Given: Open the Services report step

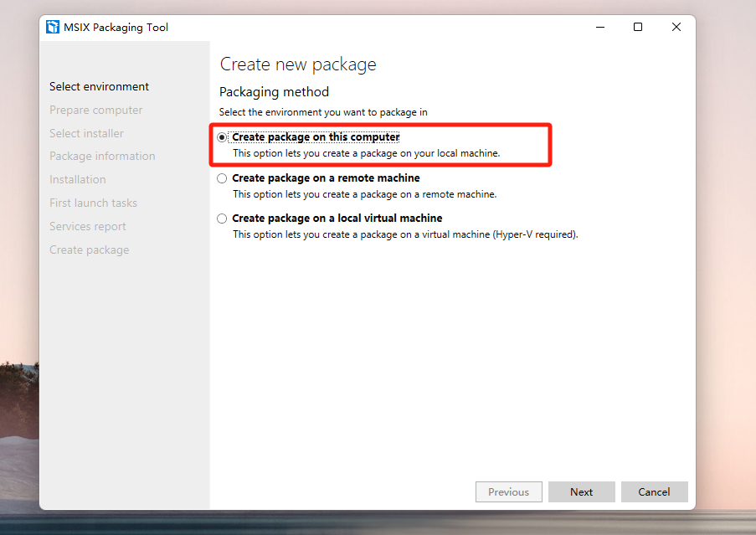Looking at the screenshot, I should pos(88,227).
